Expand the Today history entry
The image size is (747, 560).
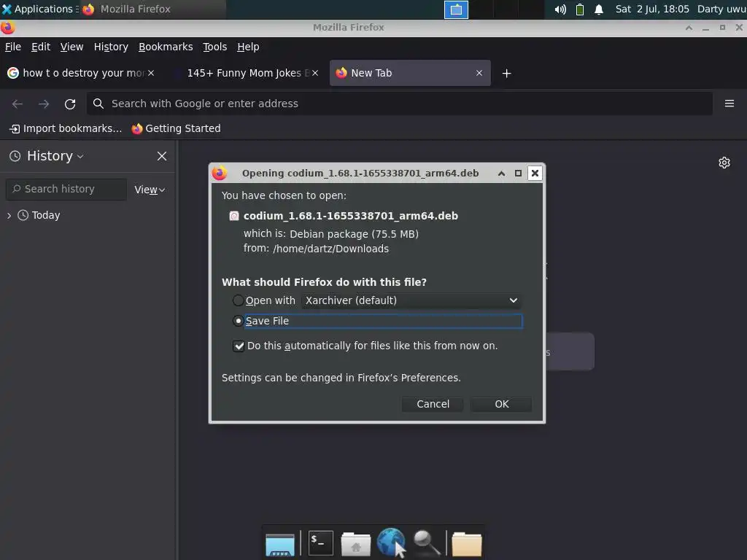(x=9, y=216)
